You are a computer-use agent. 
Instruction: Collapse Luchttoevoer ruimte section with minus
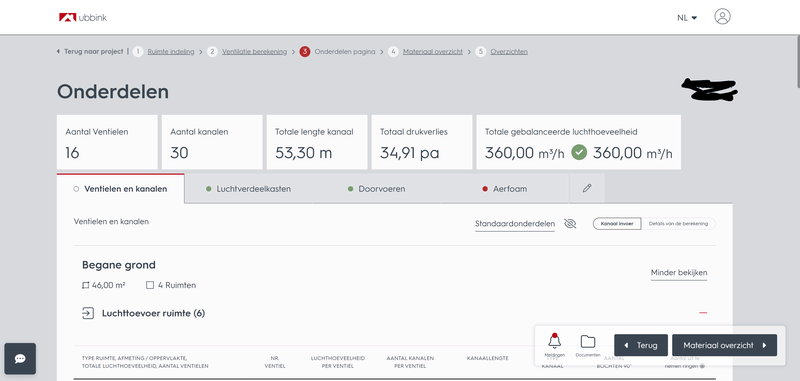[x=703, y=313]
